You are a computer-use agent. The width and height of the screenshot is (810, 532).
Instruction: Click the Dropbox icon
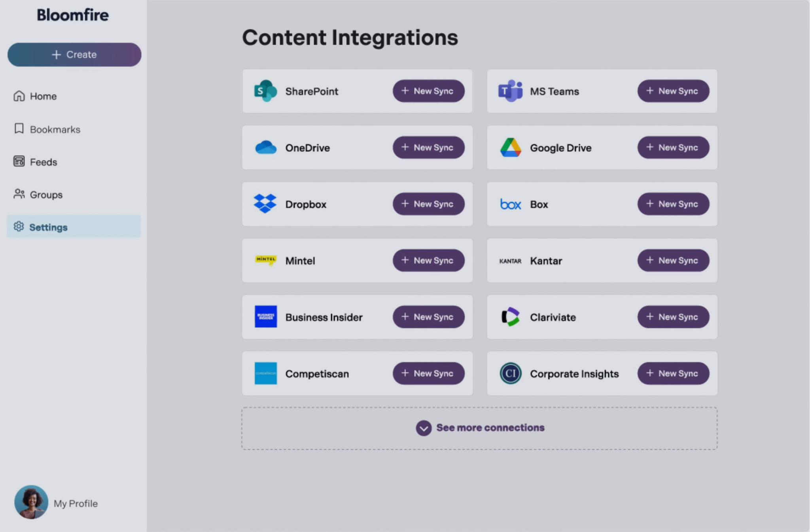[x=265, y=204]
